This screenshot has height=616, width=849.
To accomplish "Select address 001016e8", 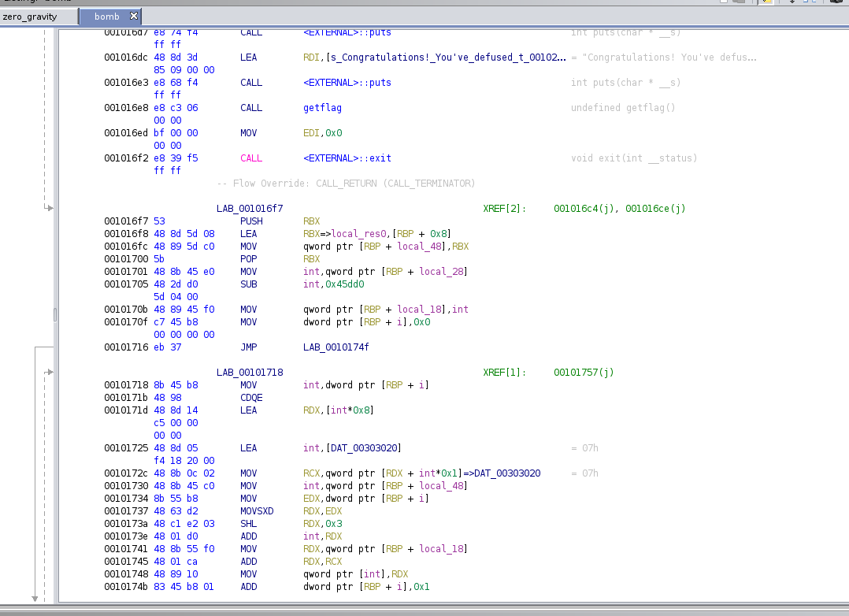I will [x=126, y=108].
